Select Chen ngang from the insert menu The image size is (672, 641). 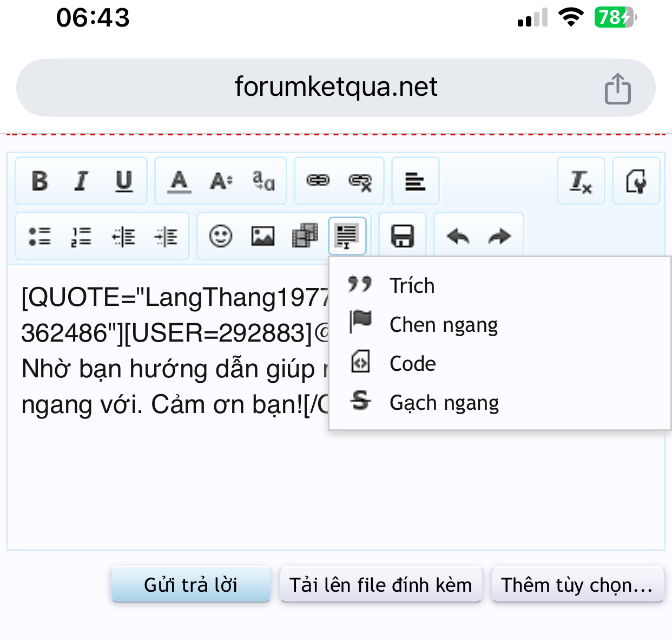443,325
